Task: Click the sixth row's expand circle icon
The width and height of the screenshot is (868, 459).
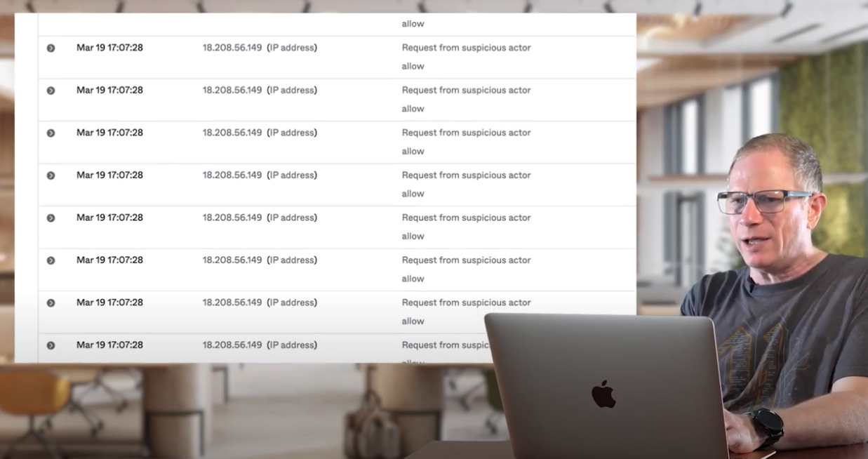Action: coord(51,260)
